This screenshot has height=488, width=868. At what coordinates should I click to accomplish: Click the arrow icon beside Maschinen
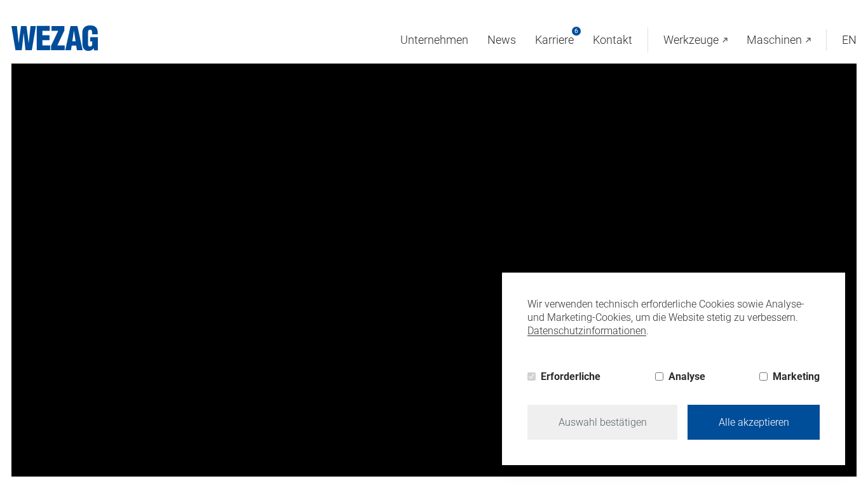808,41
